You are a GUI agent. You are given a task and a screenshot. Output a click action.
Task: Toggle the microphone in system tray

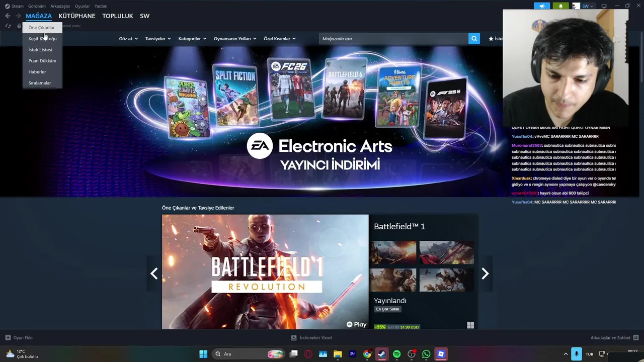[x=576, y=354]
